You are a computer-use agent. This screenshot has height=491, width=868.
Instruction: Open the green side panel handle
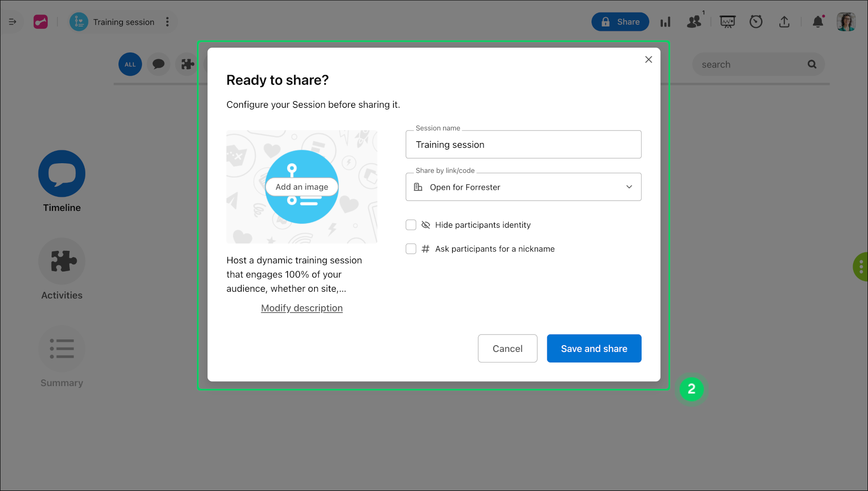(x=860, y=266)
